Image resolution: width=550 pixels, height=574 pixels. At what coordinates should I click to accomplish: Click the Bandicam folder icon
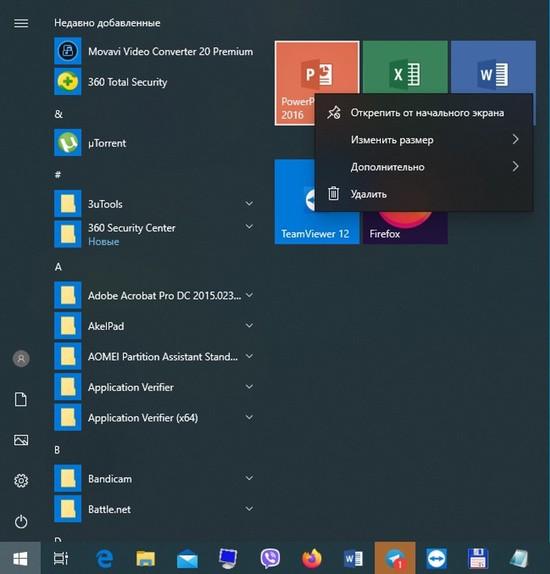coord(68,478)
